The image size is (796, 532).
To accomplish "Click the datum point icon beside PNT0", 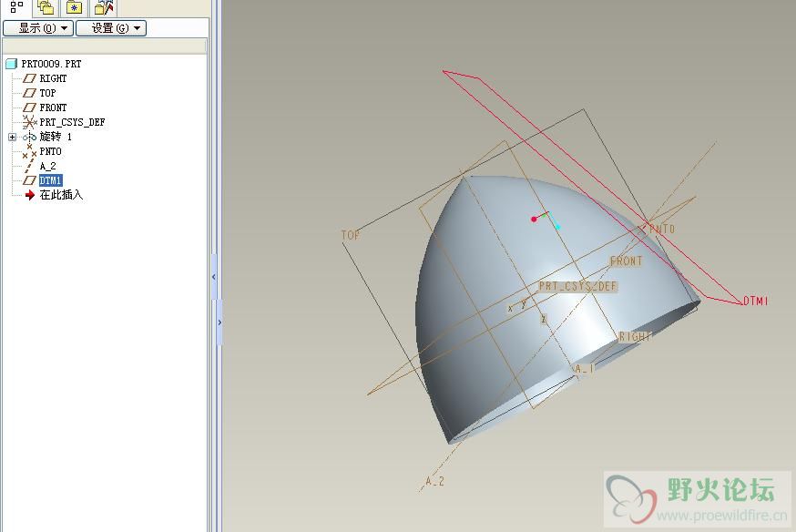I will point(29,151).
